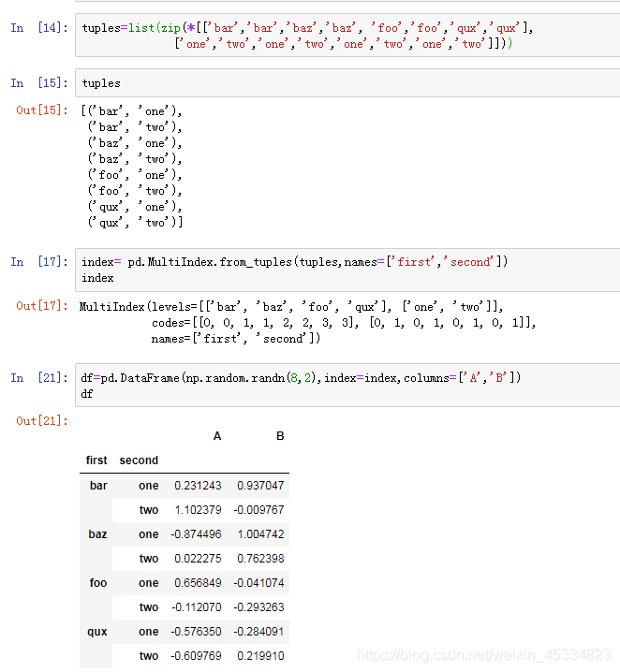Click the 'first' index name header
This screenshot has height=672, width=620.
pyautogui.click(x=96, y=460)
